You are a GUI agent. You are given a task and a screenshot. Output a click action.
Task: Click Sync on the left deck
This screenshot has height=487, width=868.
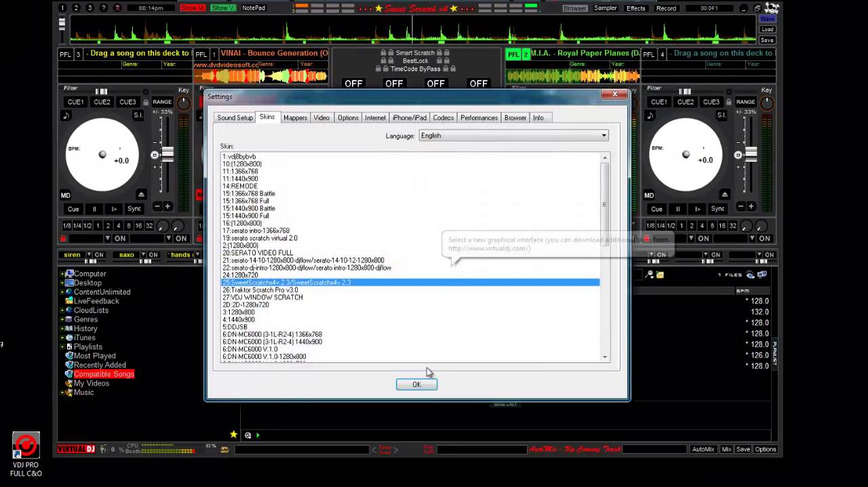(134, 209)
